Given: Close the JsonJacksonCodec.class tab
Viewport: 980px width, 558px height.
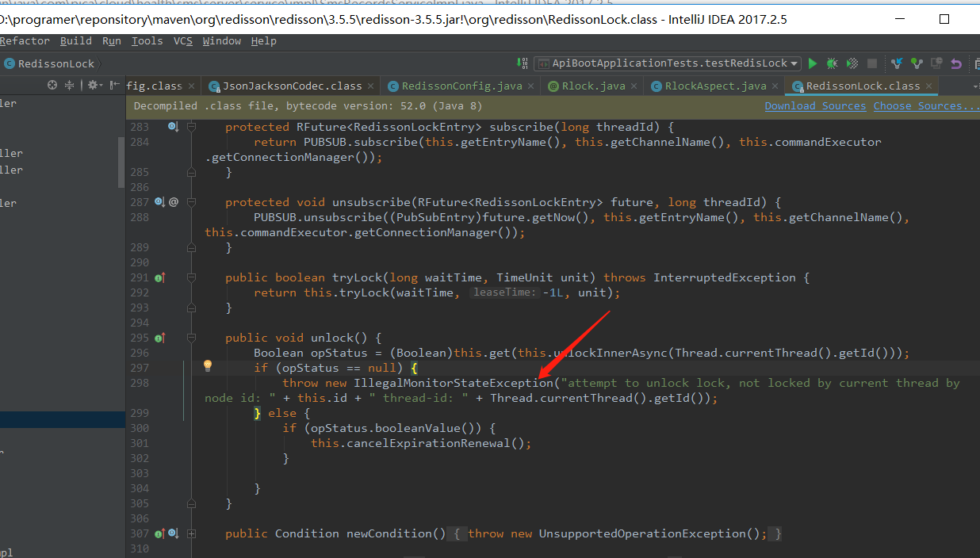Looking at the screenshot, I should click(370, 86).
